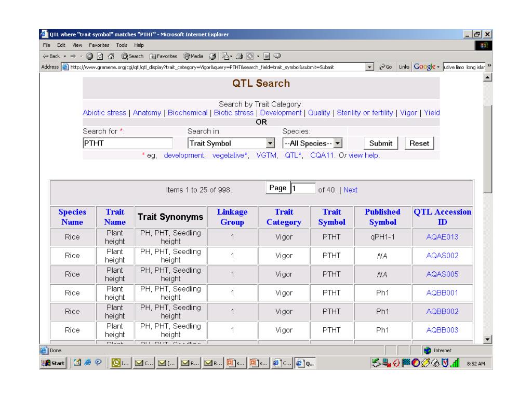Open the File menu

[x=46, y=45]
